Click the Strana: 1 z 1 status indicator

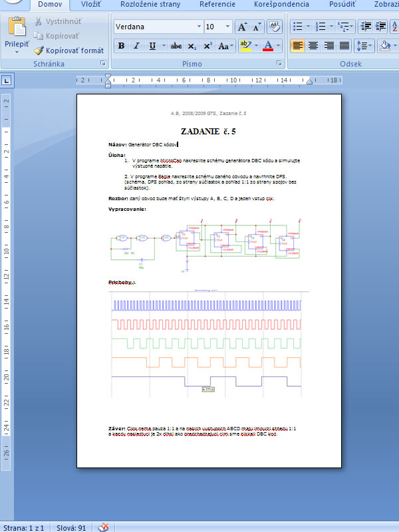click(x=24, y=528)
